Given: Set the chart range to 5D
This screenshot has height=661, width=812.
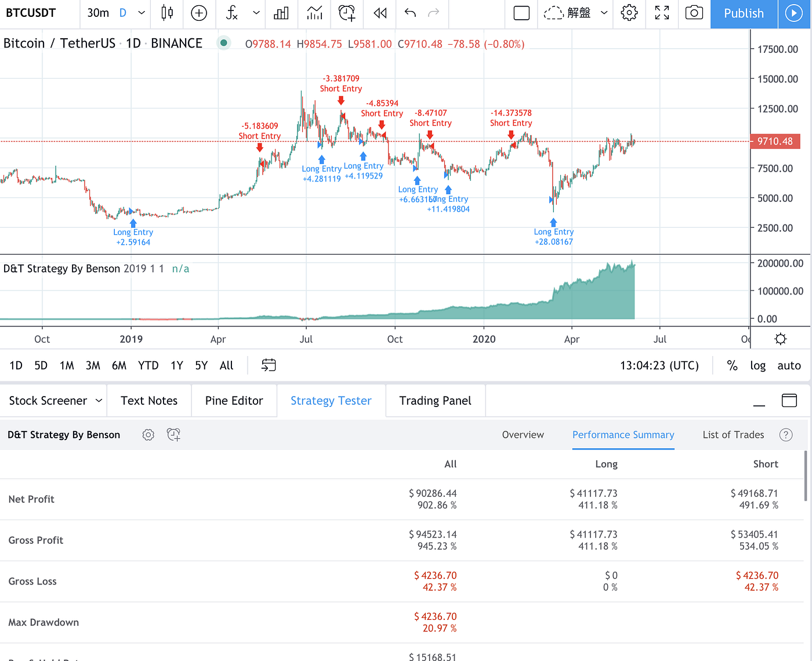Looking at the screenshot, I should point(41,366).
